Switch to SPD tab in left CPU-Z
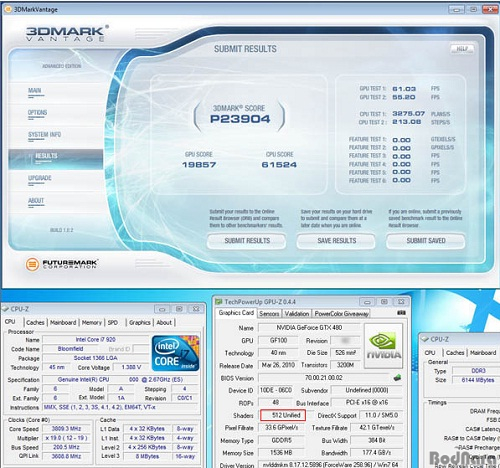Screen dimensions: 500x468 (113, 322)
